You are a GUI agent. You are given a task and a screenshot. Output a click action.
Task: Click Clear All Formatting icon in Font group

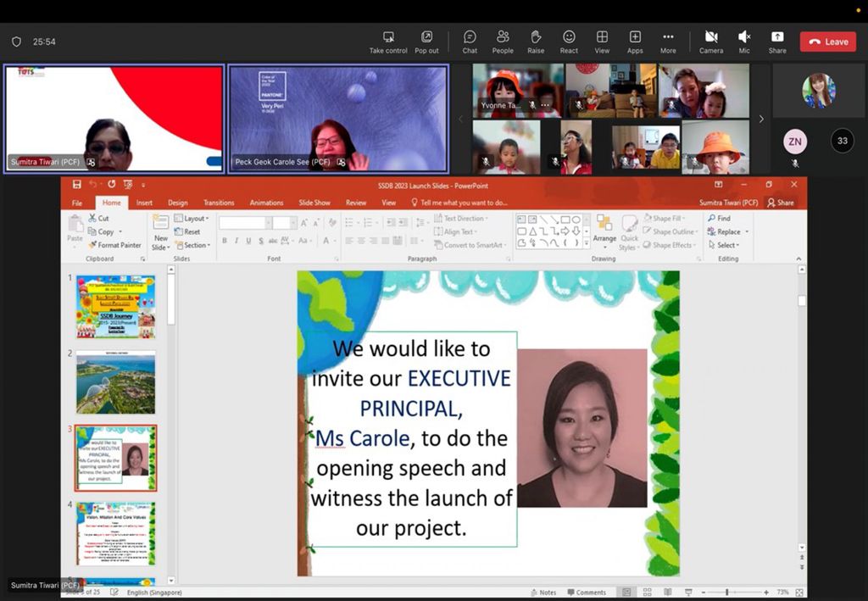(332, 222)
